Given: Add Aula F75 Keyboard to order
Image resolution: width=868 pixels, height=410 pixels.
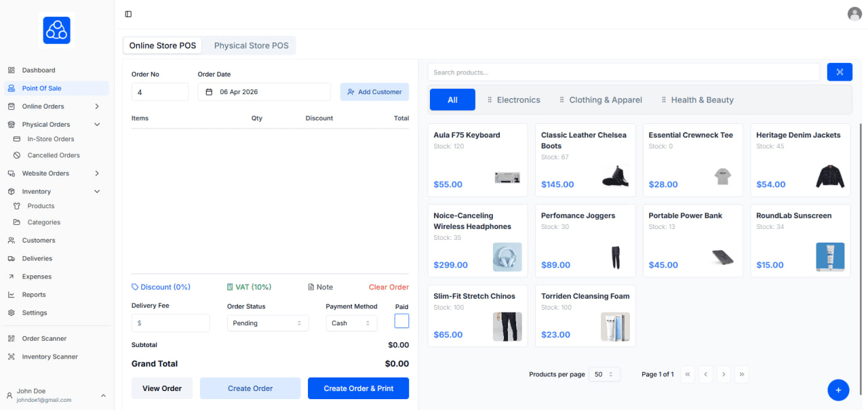Looking at the screenshot, I should click(x=477, y=161).
